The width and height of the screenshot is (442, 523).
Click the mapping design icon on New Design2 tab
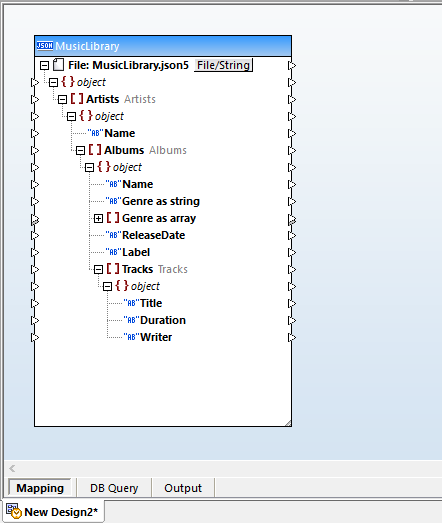click(14, 511)
